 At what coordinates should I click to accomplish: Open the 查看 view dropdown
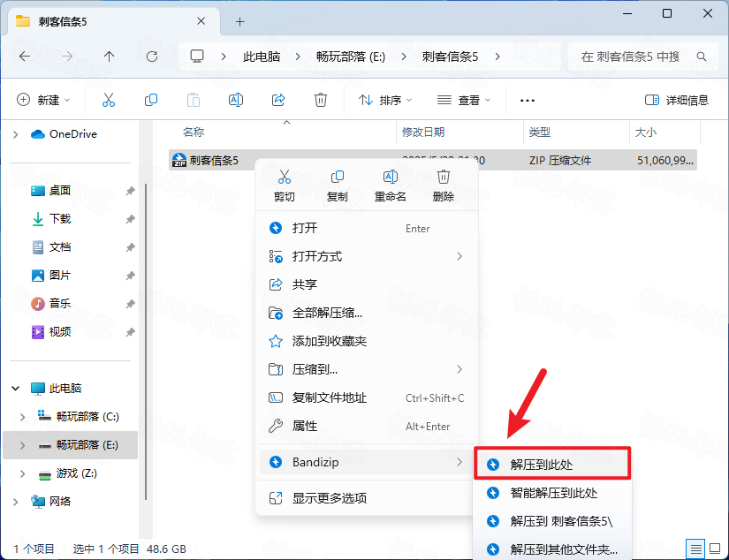point(464,100)
